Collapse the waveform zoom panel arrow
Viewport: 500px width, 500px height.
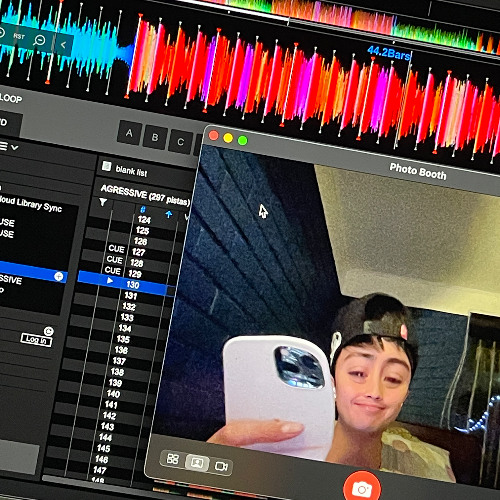click(x=63, y=44)
